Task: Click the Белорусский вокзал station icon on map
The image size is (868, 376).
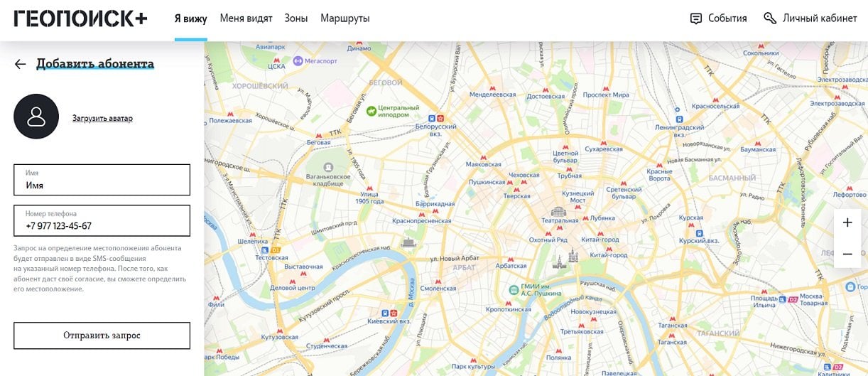Action: pos(441,117)
